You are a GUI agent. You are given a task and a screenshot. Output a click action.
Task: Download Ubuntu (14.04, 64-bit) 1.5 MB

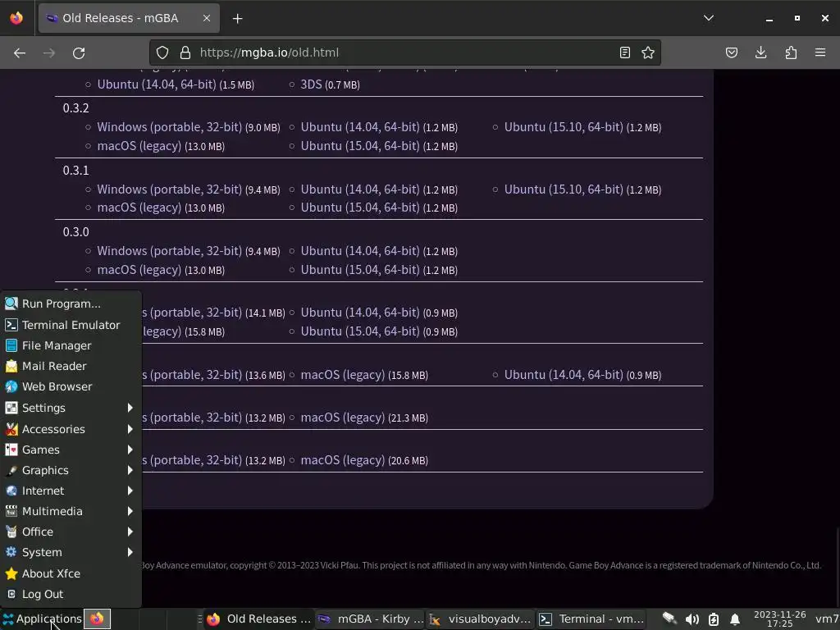pyautogui.click(x=157, y=84)
